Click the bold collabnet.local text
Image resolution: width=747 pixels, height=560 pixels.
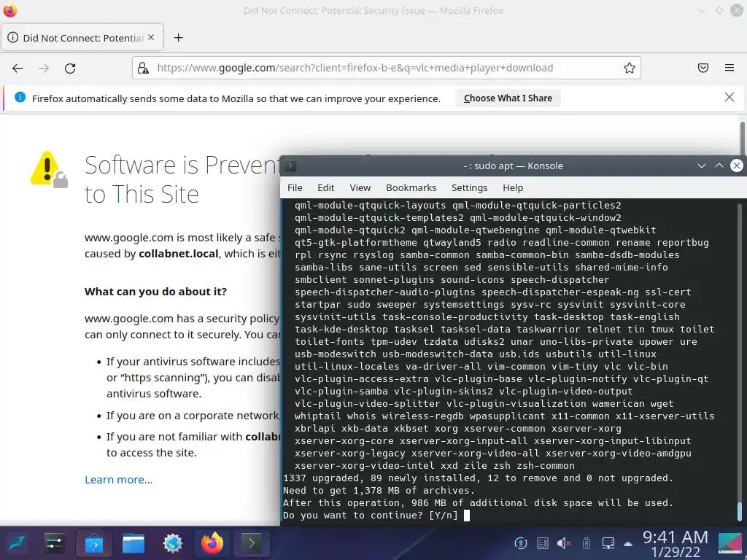click(179, 253)
